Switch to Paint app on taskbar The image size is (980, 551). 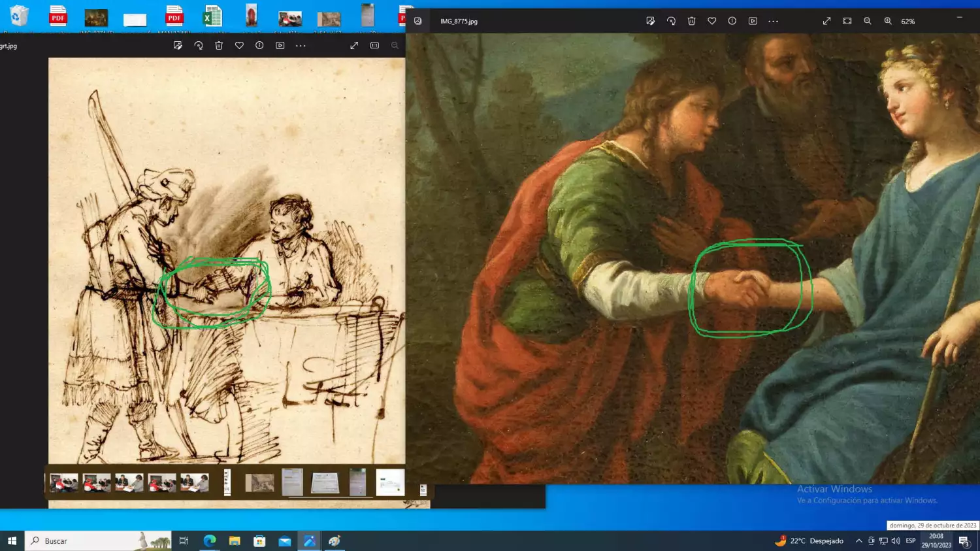click(x=335, y=541)
